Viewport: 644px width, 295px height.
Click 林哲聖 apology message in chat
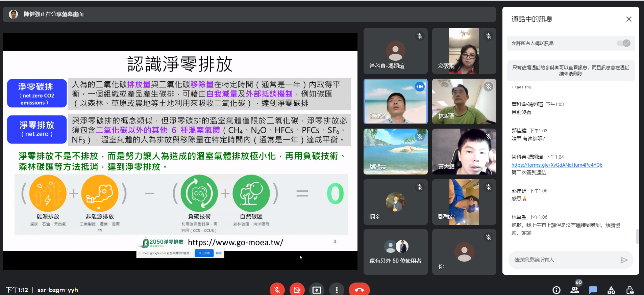566,229
